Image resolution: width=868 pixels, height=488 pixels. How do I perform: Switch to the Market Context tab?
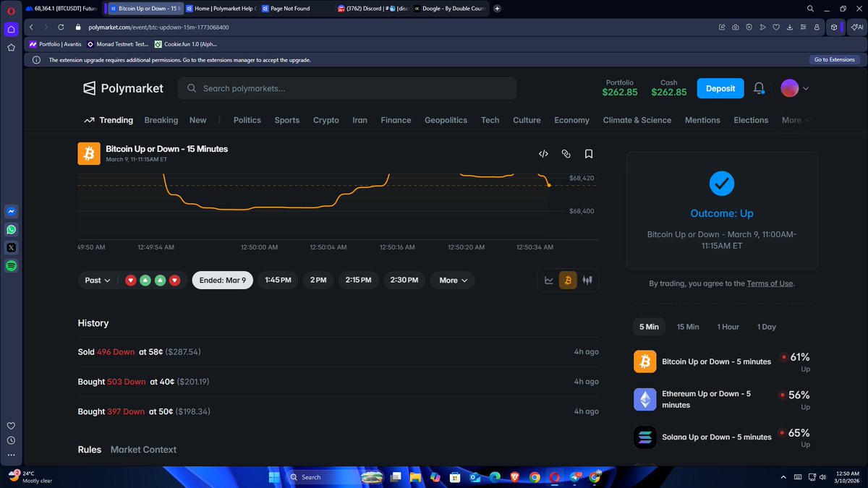143,450
